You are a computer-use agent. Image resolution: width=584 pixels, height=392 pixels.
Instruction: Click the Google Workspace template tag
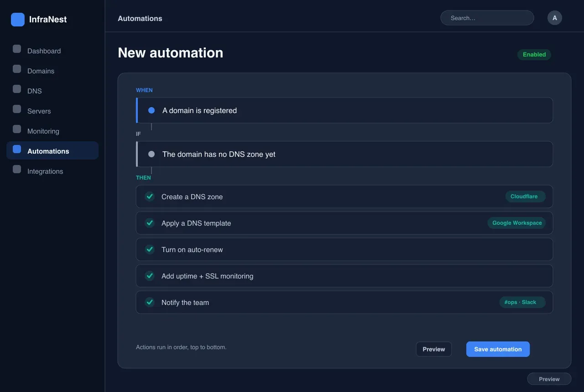(517, 223)
